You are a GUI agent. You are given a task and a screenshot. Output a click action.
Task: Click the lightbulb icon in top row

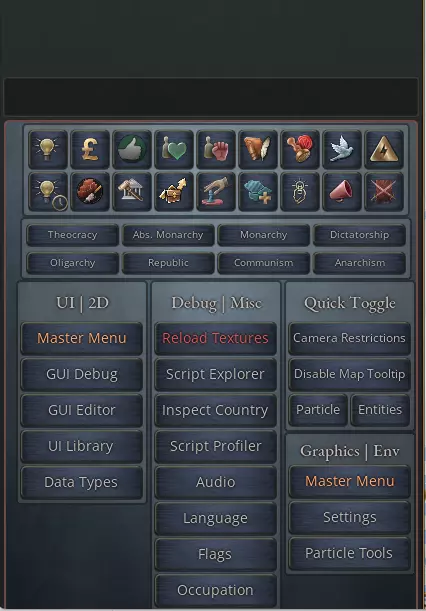coord(48,150)
